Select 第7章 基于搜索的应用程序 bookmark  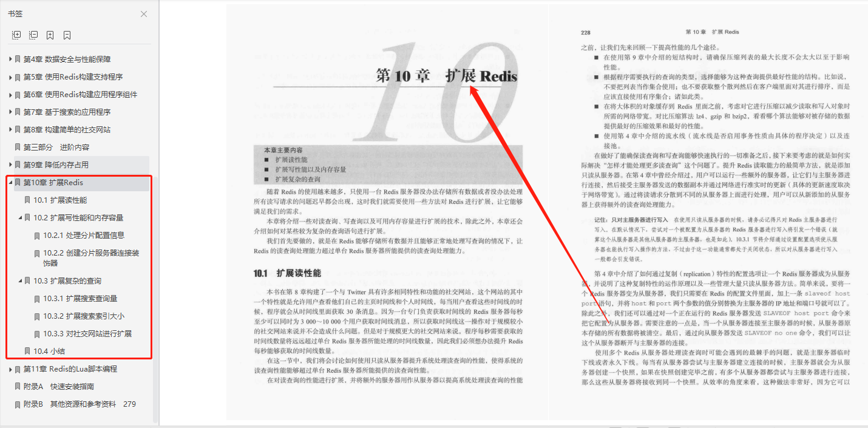pyautogui.click(x=67, y=112)
